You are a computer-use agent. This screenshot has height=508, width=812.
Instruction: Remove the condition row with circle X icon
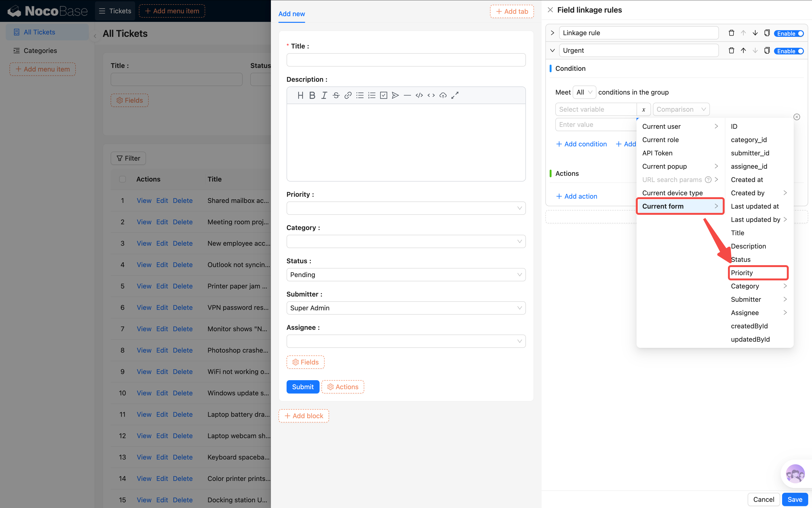click(797, 117)
